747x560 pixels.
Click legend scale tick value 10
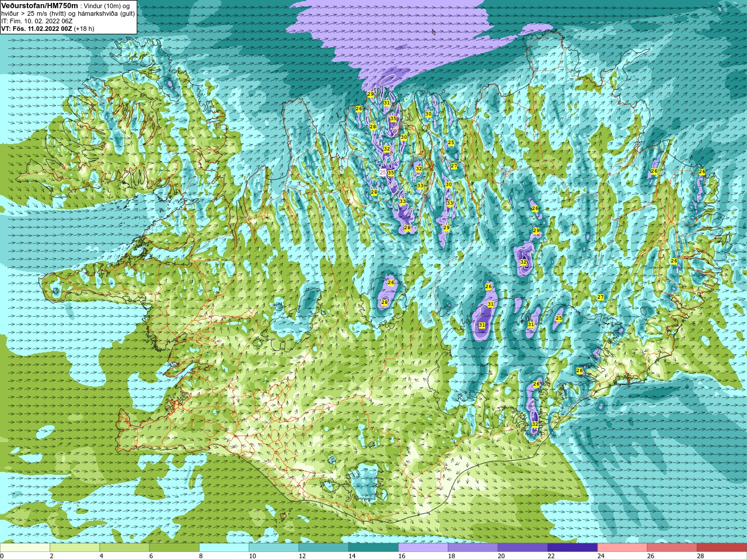tap(252, 556)
